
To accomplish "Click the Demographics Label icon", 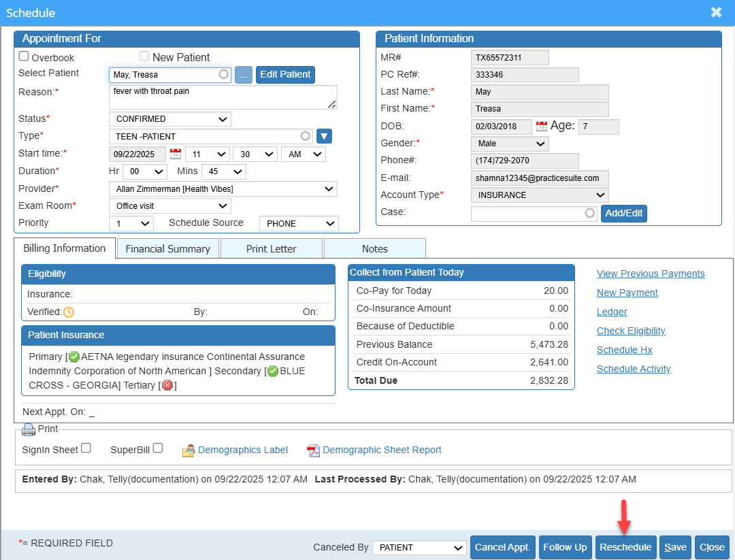I will [188, 450].
